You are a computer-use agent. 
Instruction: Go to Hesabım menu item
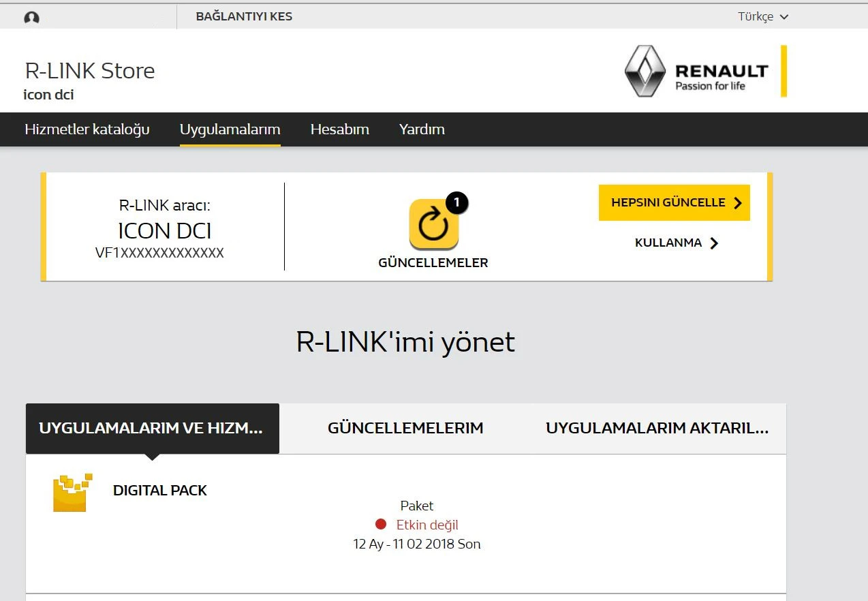pos(340,129)
